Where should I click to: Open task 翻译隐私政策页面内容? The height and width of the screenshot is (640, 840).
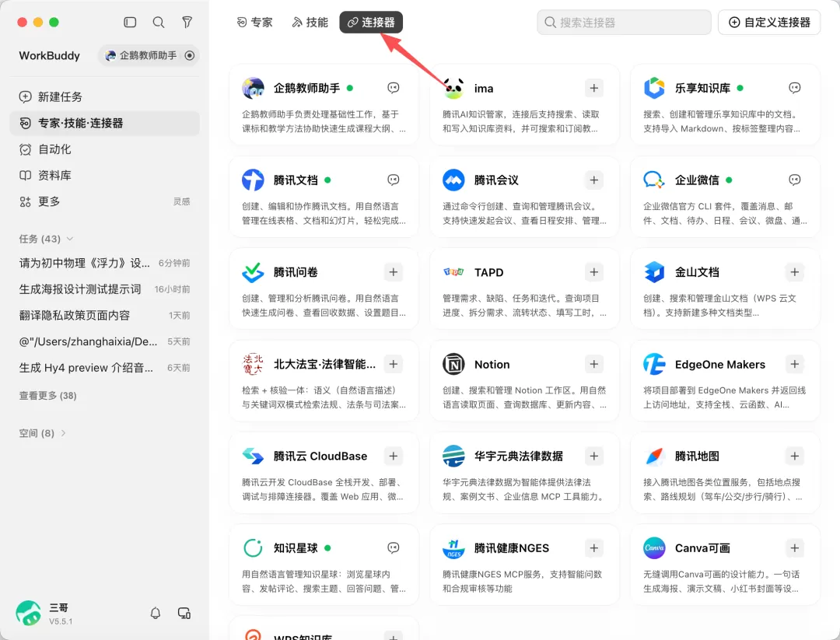[104, 316]
